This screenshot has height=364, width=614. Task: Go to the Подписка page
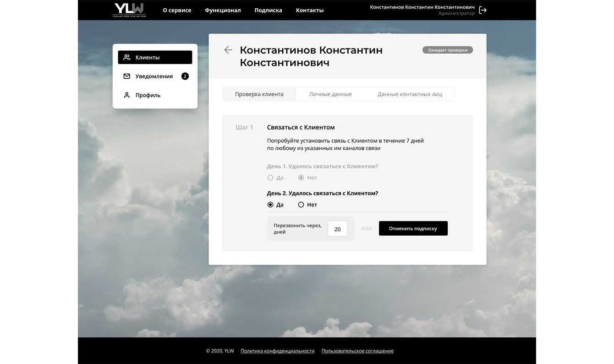pyautogui.click(x=269, y=10)
